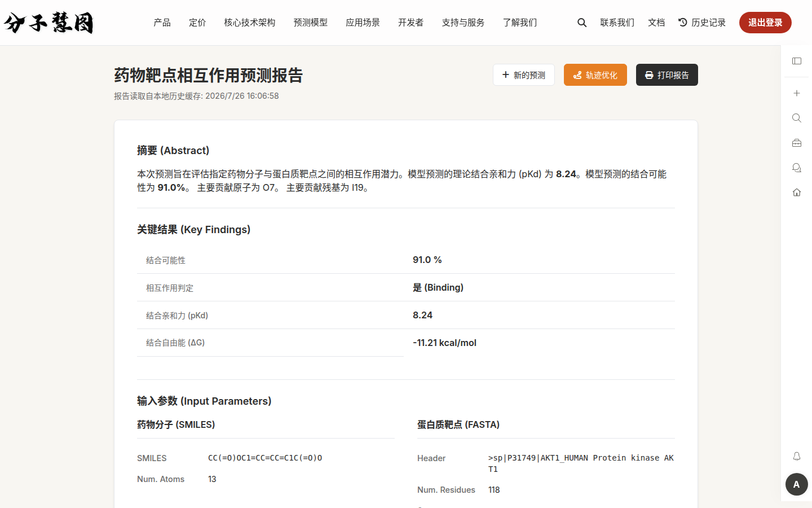Viewport: 812px width, 508px height.
Task: Open 文档 docs link
Action: tap(656, 23)
